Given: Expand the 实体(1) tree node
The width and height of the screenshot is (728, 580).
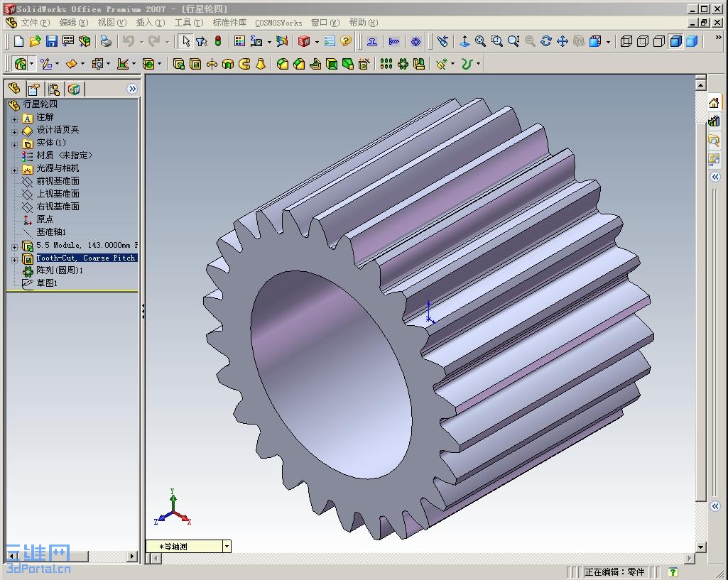Looking at the screenshot, I should [x=14, y=145].
